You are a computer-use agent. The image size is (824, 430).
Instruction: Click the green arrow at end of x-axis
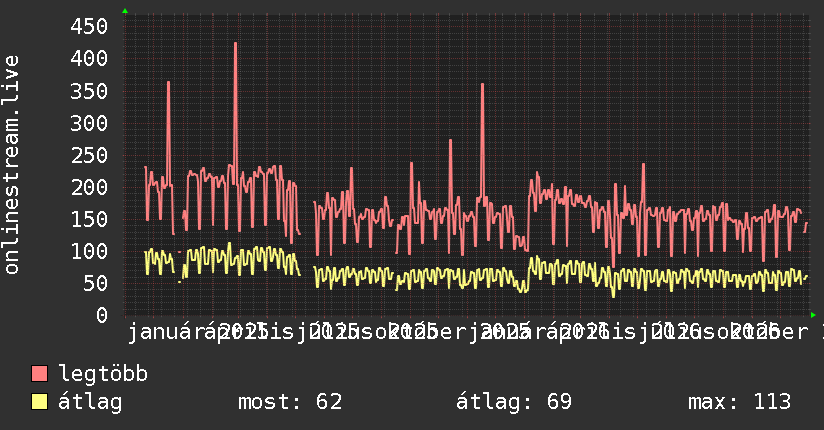pyautogui.click(x=813, y=315)
